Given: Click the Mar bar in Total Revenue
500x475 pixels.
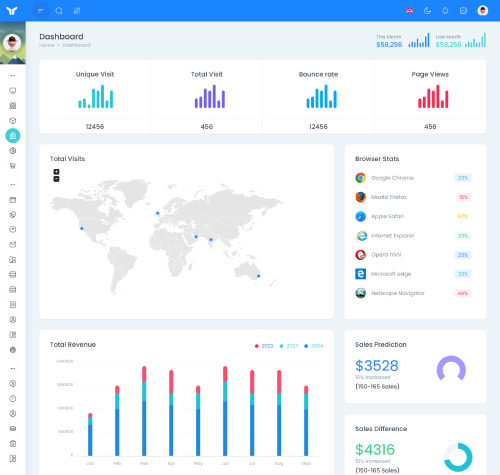Looking at the screenshot, I should coord(144,411).
